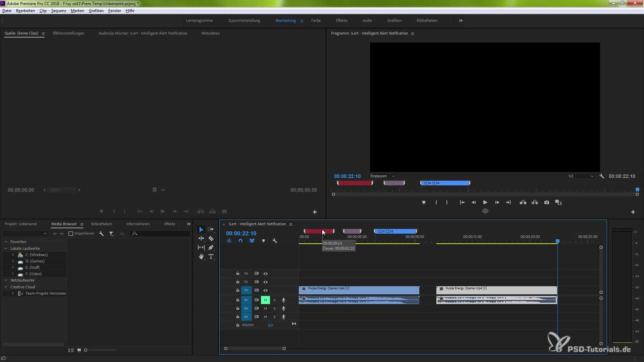Enable voice-over record on track A2
Image resolution: width=644 pixels, height=362 pixels.
tap(283, 309)
